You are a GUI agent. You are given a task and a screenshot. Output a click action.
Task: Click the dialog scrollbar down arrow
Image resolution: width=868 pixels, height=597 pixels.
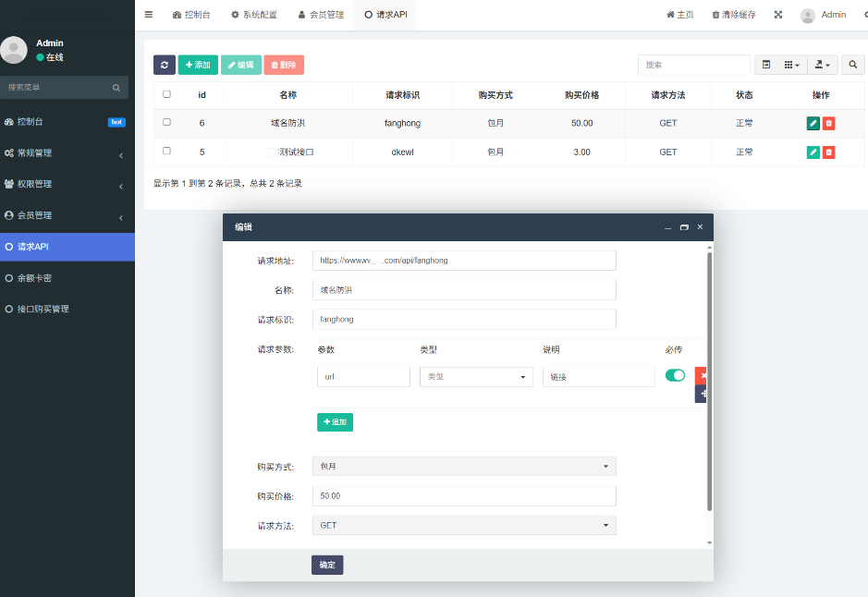(710, 542)
